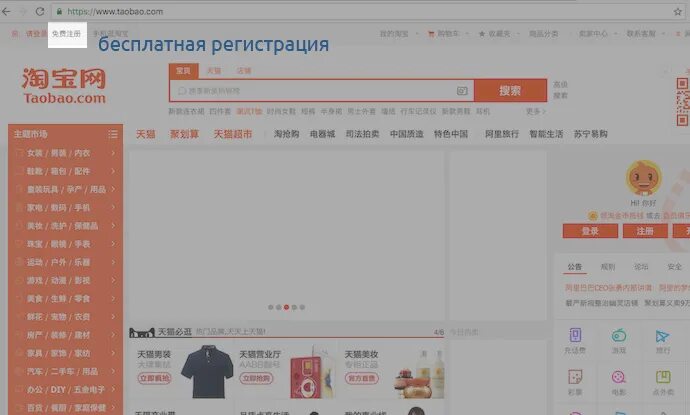
Task: Click 官方直营 under 天猫美妆
Action: click(x=362, y=378)
